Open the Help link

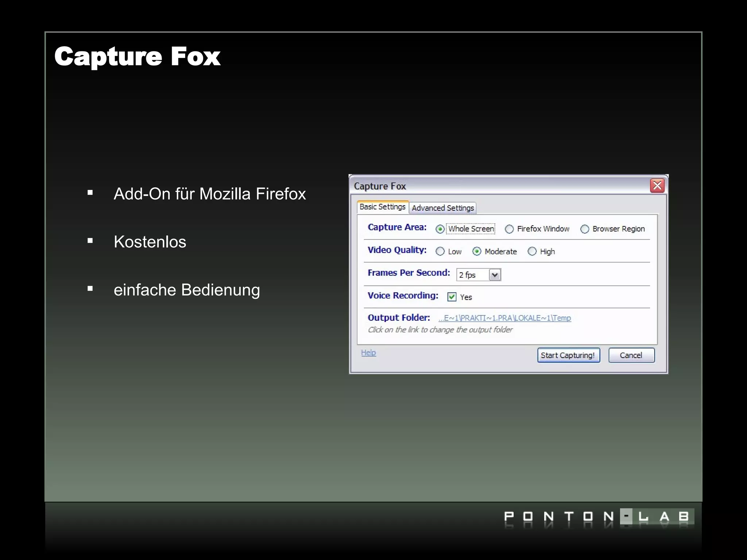pyautogui.click(x=368, y=353)
